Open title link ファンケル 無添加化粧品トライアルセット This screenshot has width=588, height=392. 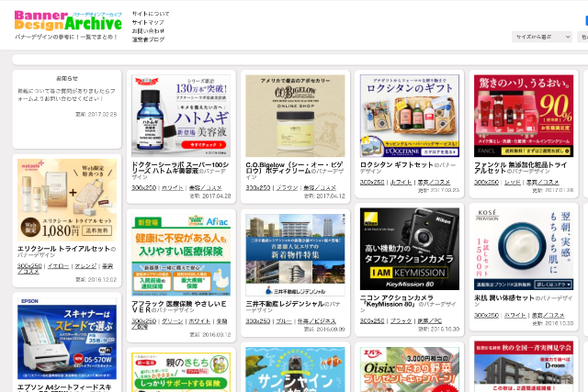521,167
